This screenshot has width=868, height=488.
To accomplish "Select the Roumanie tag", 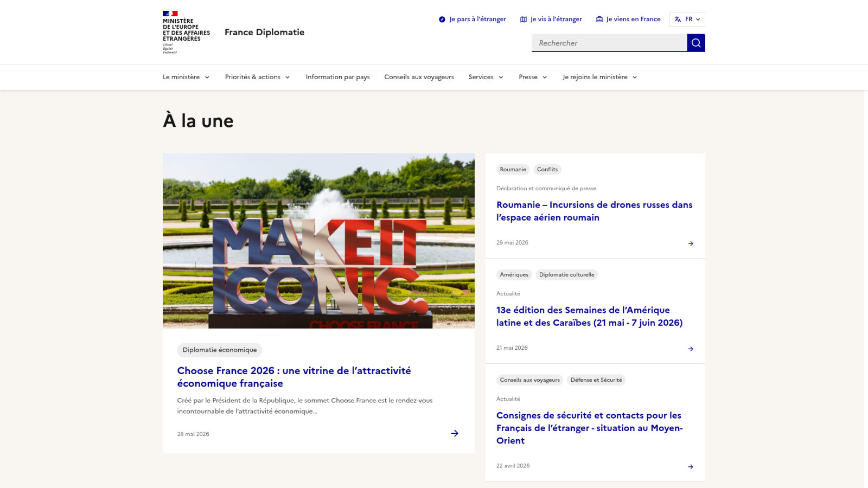I will click(513, 169).
